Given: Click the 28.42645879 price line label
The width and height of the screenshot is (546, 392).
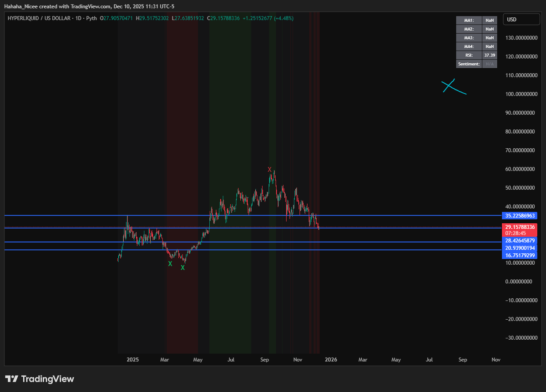Looking at the screenshot, I should point(521,240).
